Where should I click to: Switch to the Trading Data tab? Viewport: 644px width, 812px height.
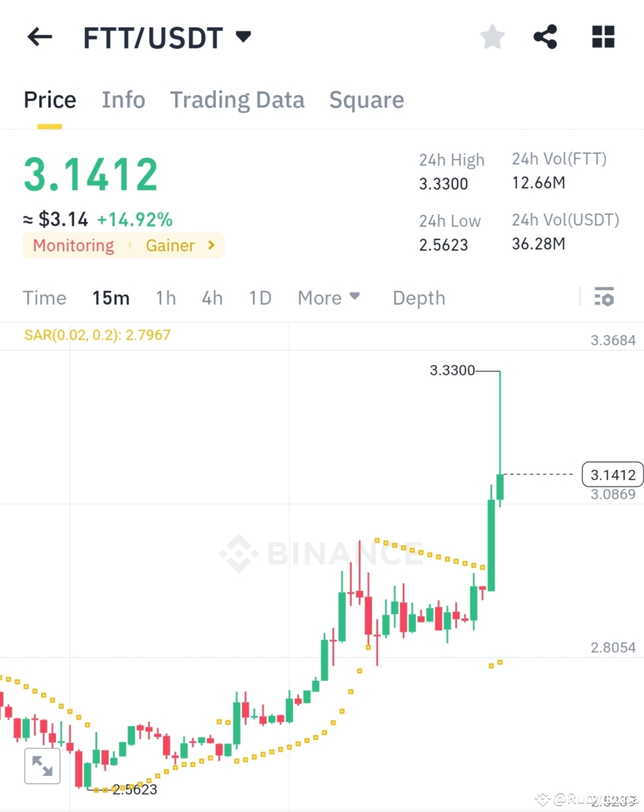(x=238, y=99)
